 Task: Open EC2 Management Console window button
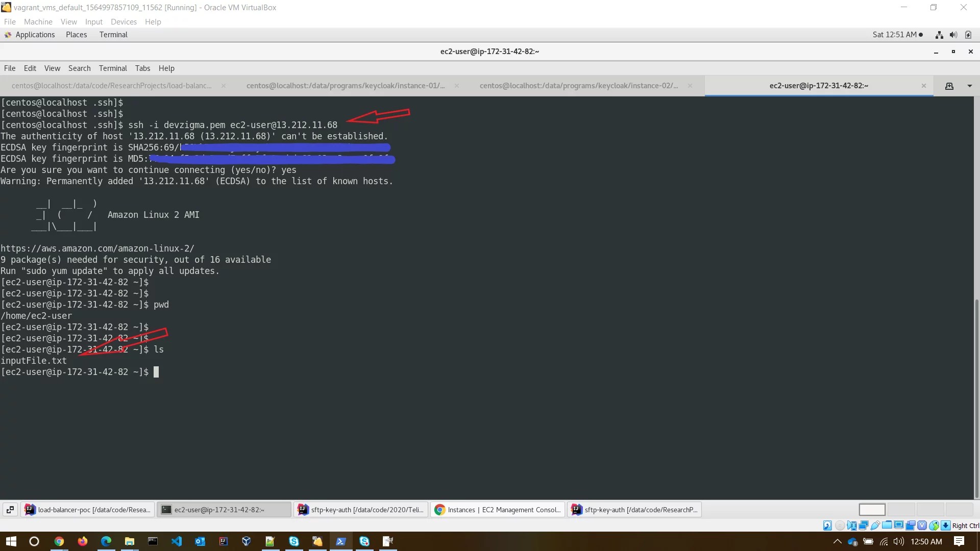498,510
